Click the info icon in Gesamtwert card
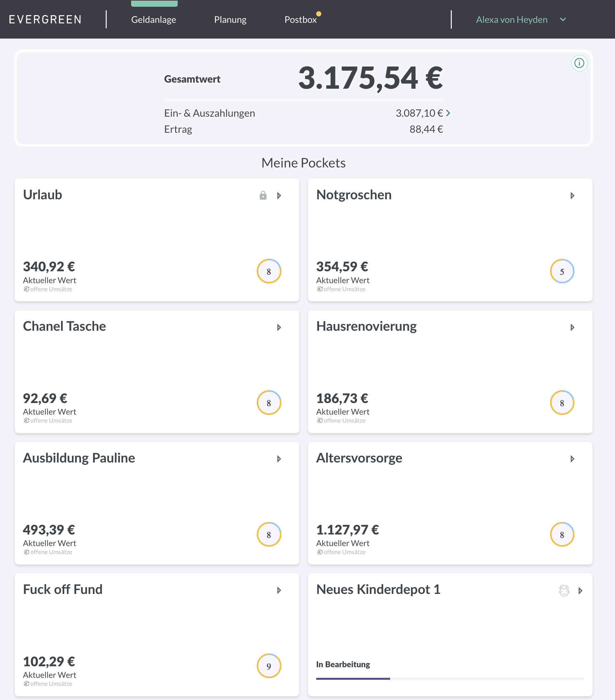 click(579, 63)
